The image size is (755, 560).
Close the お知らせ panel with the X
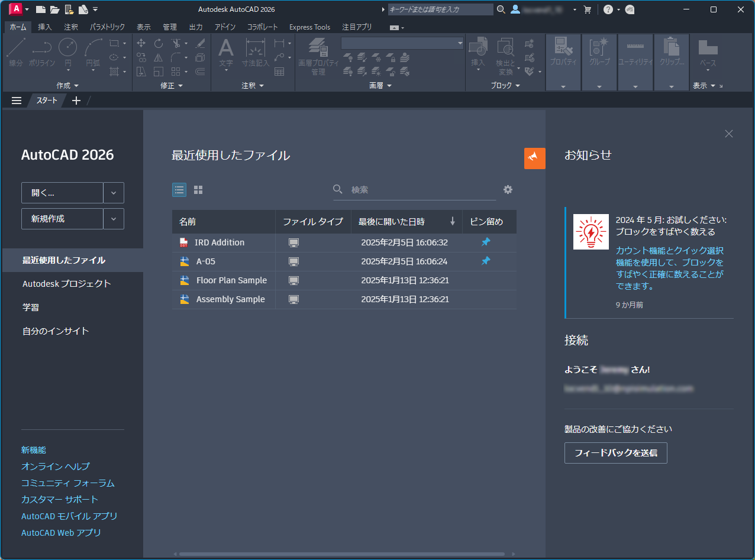coord(729,134)
